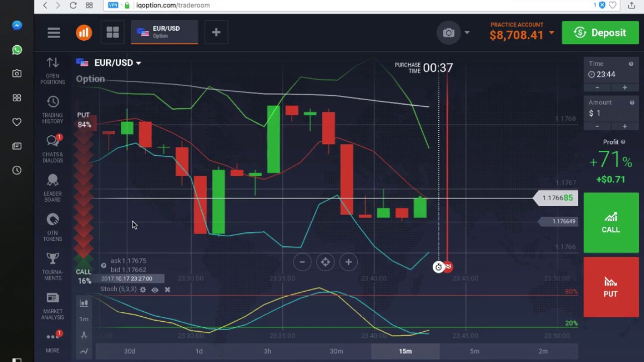644x362 pixels.
Task: Open the More sidebar item
Action: [x=53, y=341]
